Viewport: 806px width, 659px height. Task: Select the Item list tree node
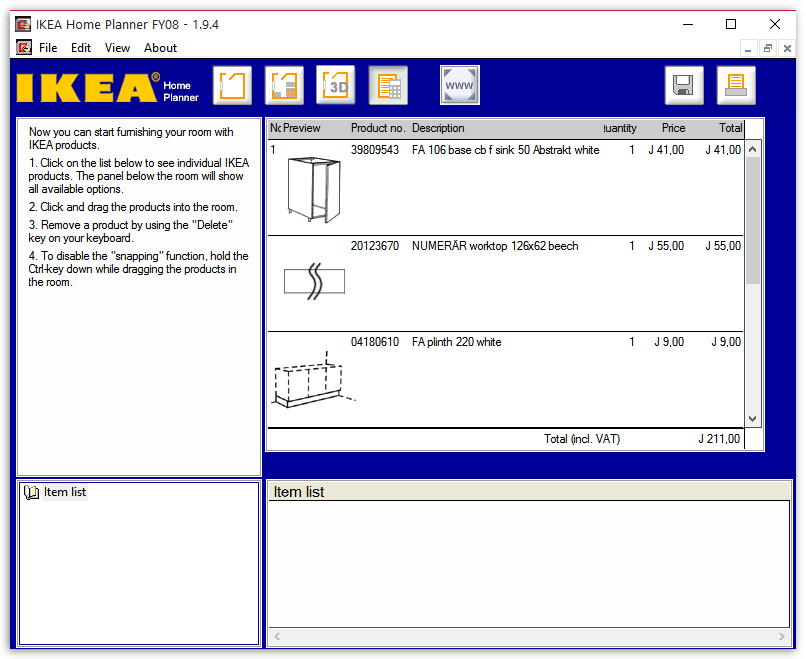coord(64,492)
